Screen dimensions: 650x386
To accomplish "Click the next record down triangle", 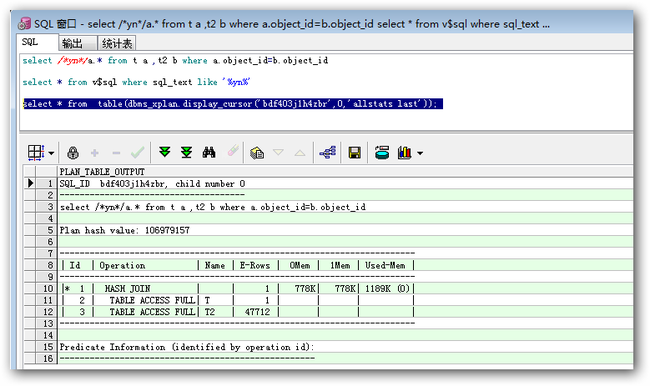I will click(278, 152).
